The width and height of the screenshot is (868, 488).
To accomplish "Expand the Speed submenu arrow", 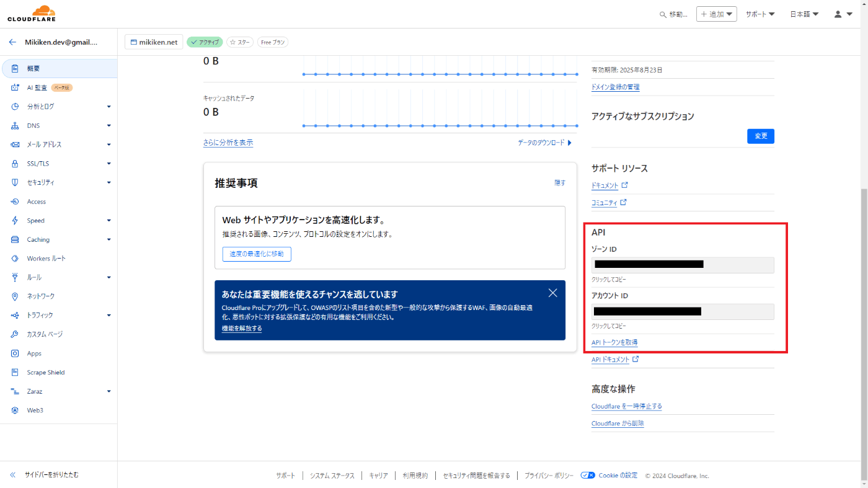I will tap(109, 221).
